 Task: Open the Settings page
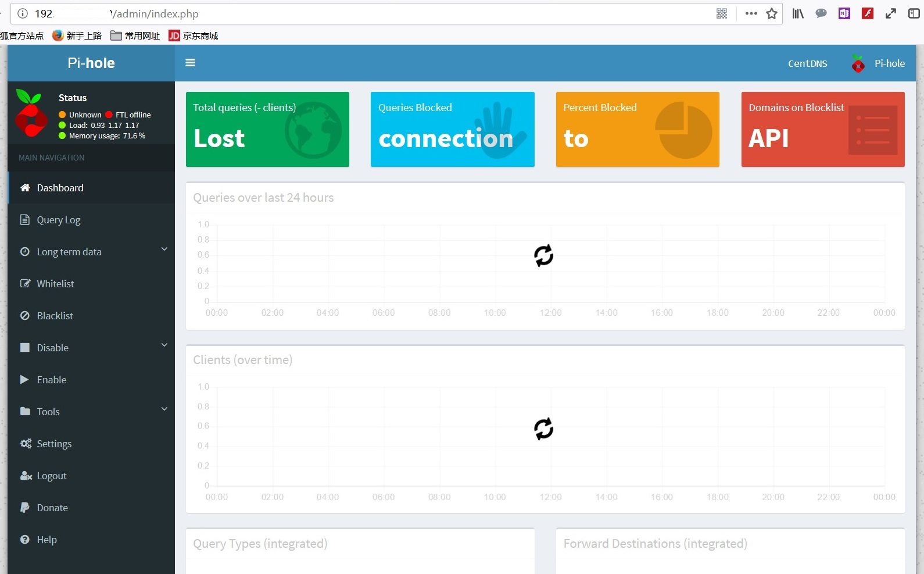[91, 444]
